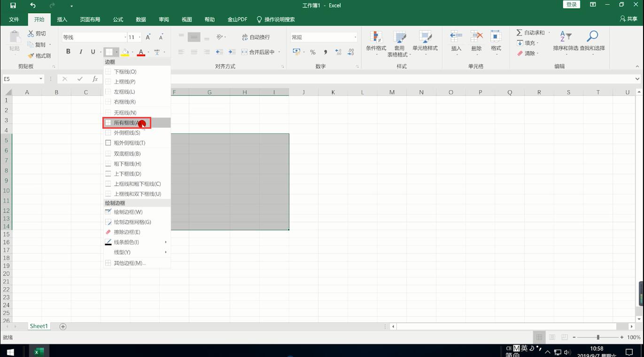Select Thick Outside Borders (粗外侧框线)
The width and height of the screenshot is (644, 357).
coord(137,143)
